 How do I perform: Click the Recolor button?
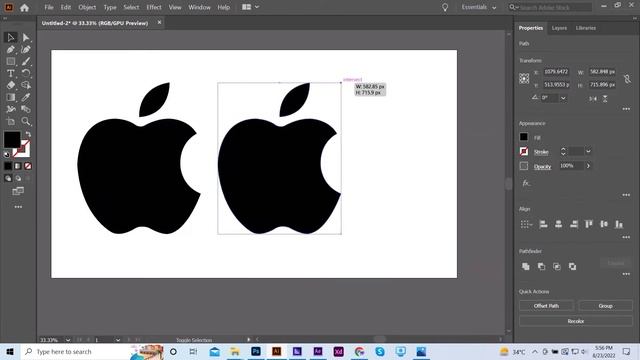click(x=576, y=321)
